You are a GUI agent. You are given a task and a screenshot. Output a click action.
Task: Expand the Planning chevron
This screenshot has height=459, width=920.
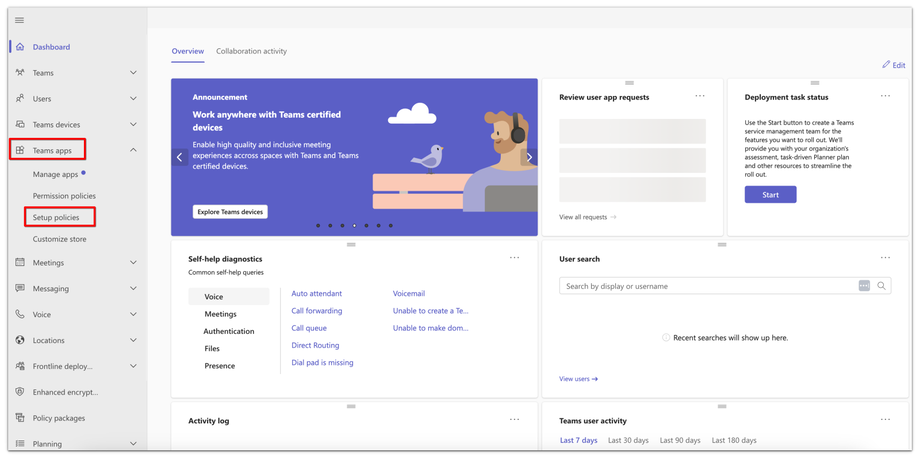pos(133,444)
